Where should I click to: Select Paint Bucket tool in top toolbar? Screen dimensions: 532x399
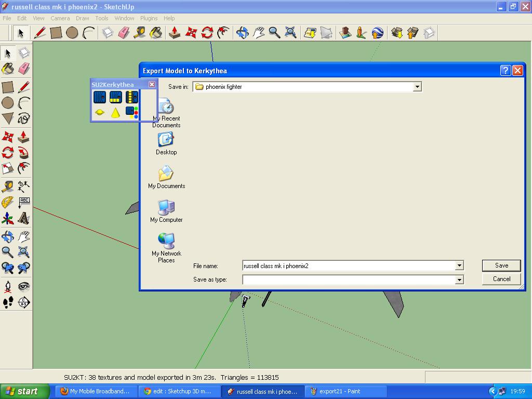(156, 33)
